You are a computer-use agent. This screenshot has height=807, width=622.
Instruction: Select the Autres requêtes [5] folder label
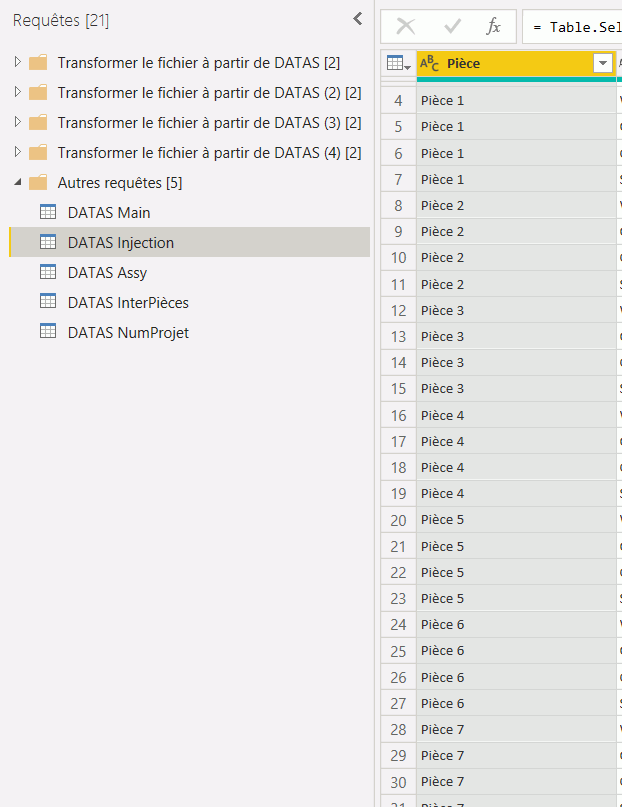(x=120, y=183)
